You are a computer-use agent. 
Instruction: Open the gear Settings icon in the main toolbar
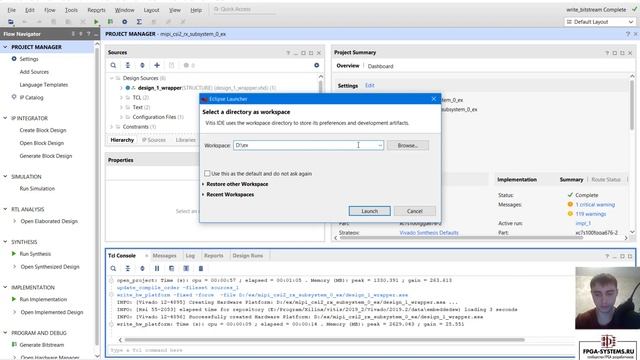(124, 22)
